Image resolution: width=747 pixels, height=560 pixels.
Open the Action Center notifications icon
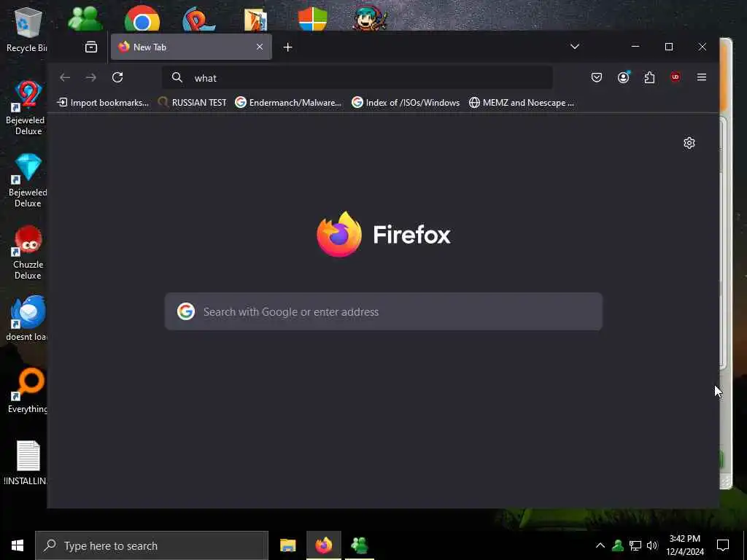[x=723, y=545]
